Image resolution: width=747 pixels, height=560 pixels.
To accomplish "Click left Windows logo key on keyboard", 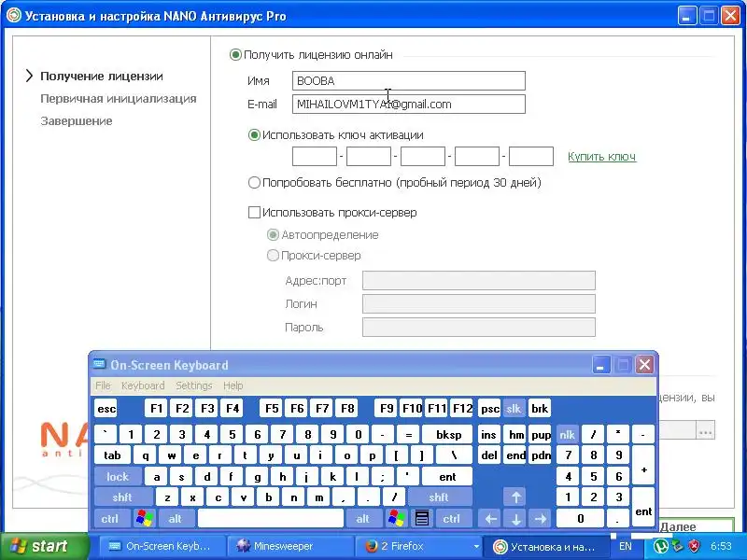I will point(145,519).
